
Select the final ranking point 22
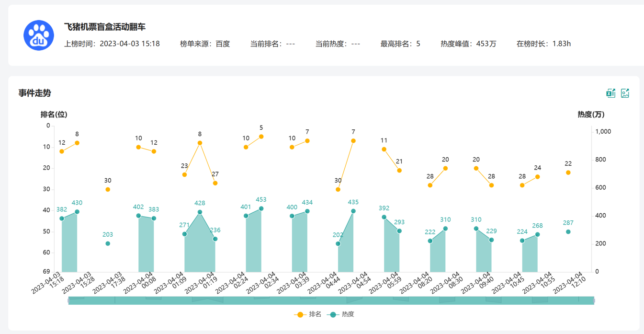pos(568,173)
